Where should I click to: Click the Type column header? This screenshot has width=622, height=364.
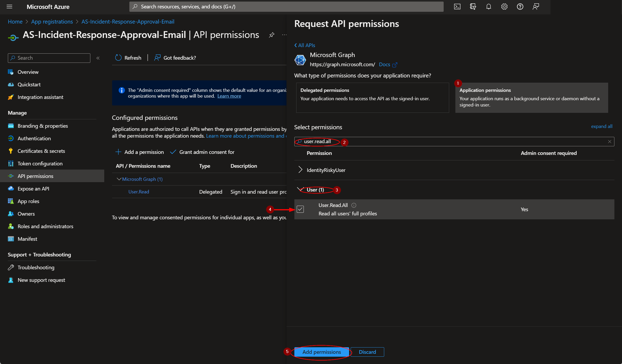click(205, 166)
